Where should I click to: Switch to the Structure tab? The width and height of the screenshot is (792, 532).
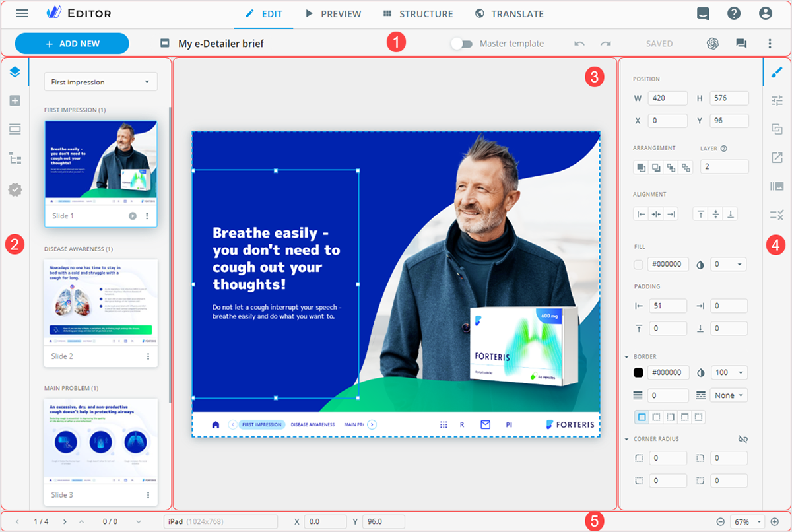418,14
